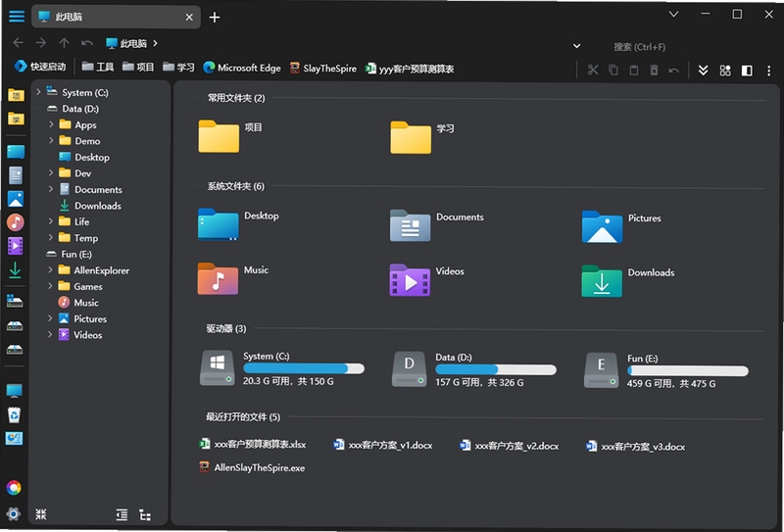Toggle the preview pane split icon

[747, 71]
